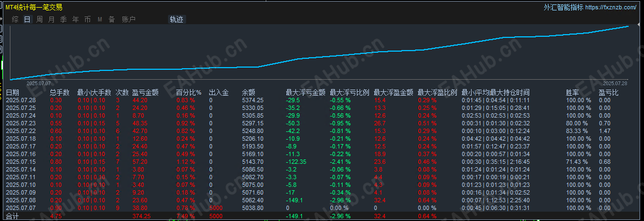Click the 最大浮亏金额 column header
Screen dimensions: 644x221
(306, 92)
